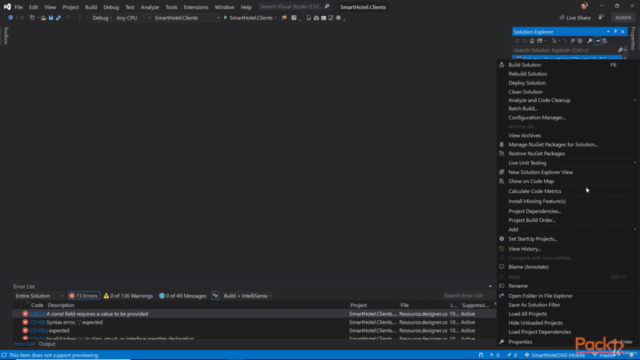Image resolution: width=640 pixels, height=360 pixels.
Task: Toggle the Error List build filter icon
Action: tap(215, 296)
